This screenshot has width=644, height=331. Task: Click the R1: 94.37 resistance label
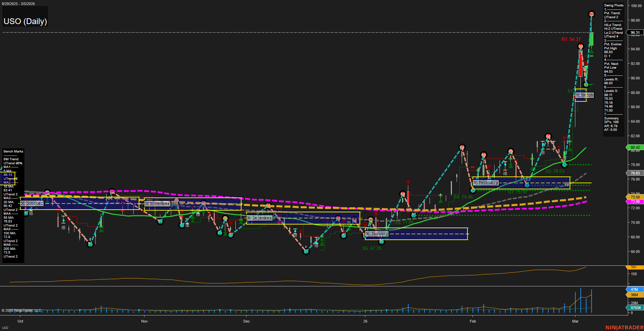coord(571,40)
